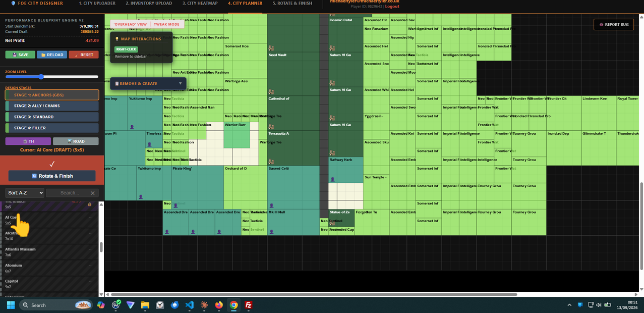Open the W app with green check badge
The image size is (644, 313).
[116, 305]
